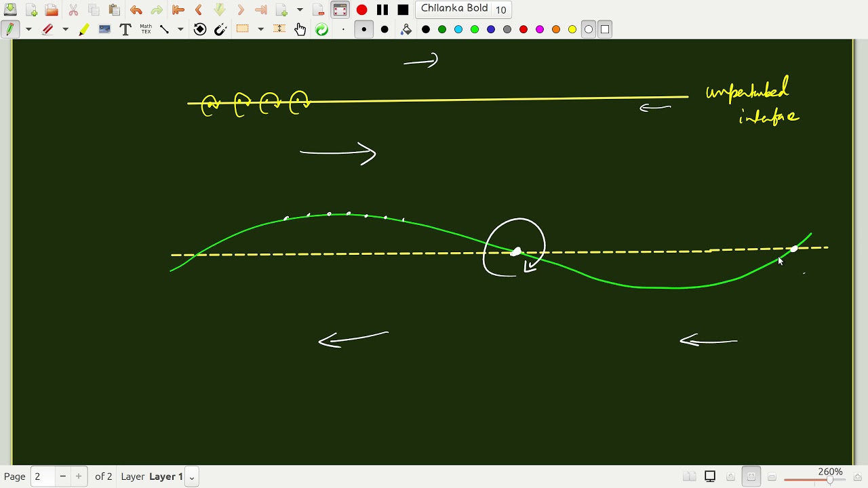Choose the light blue color swatch
The height and width of the screenshot is (488, 868).
click(458, 29)
